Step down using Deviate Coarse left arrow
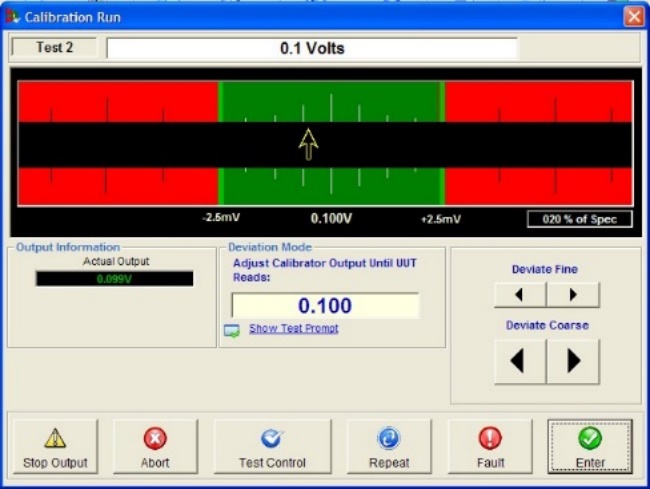Screen dimensions: 650x489 [519, 361]
